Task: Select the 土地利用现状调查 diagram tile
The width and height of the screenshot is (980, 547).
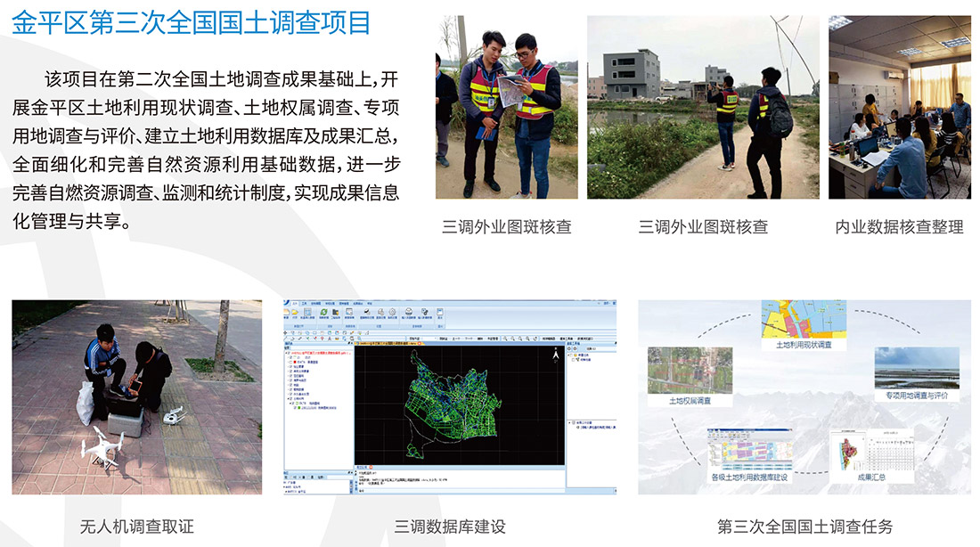Action: tap(804, 325)
